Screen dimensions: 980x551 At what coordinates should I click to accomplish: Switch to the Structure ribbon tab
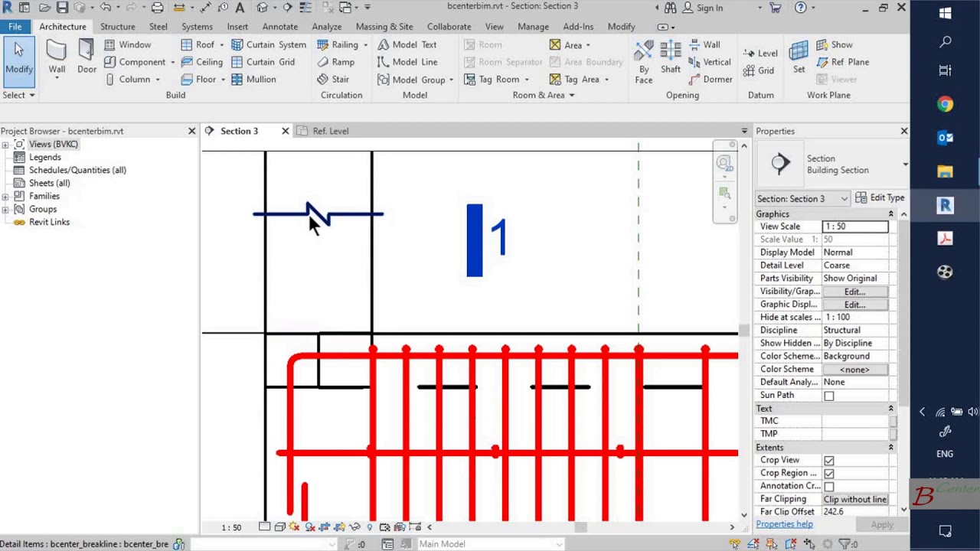coord(117,27)
